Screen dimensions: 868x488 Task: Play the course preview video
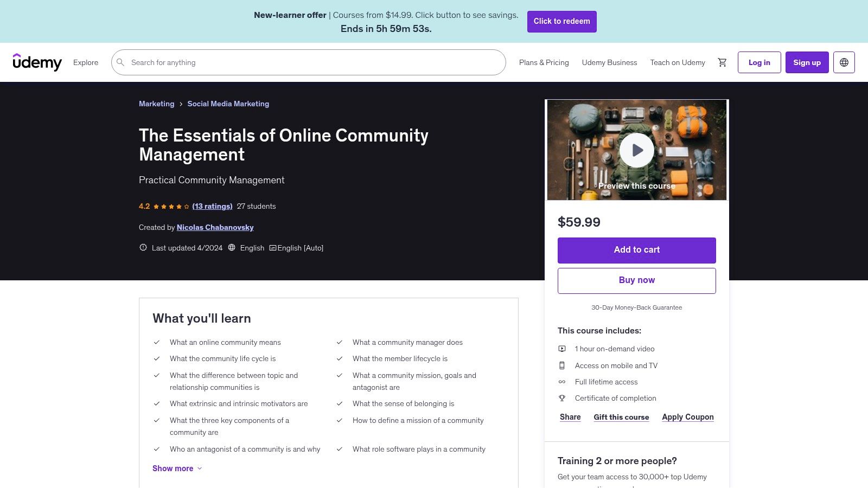point(637,150)
